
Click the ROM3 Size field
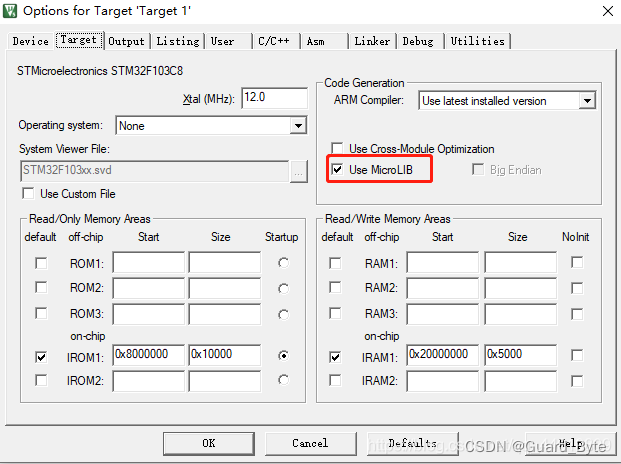pyautogui.click(x=225, y=314)
